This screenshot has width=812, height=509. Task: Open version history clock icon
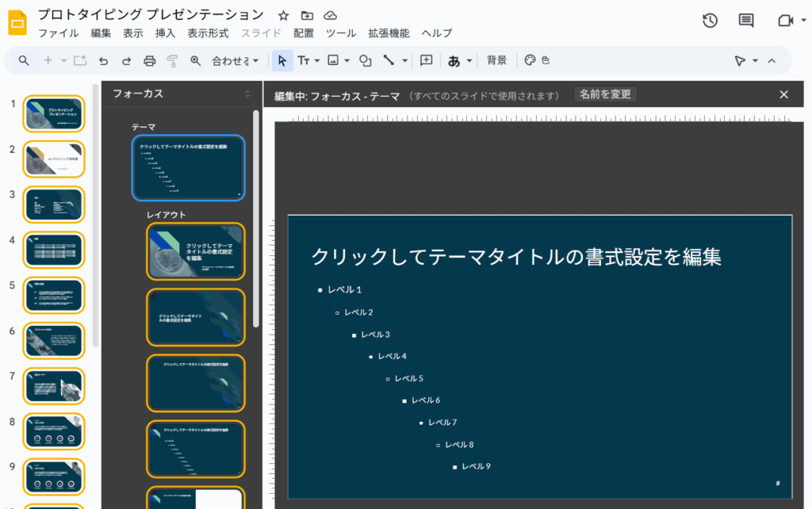(x=710, y=21)
